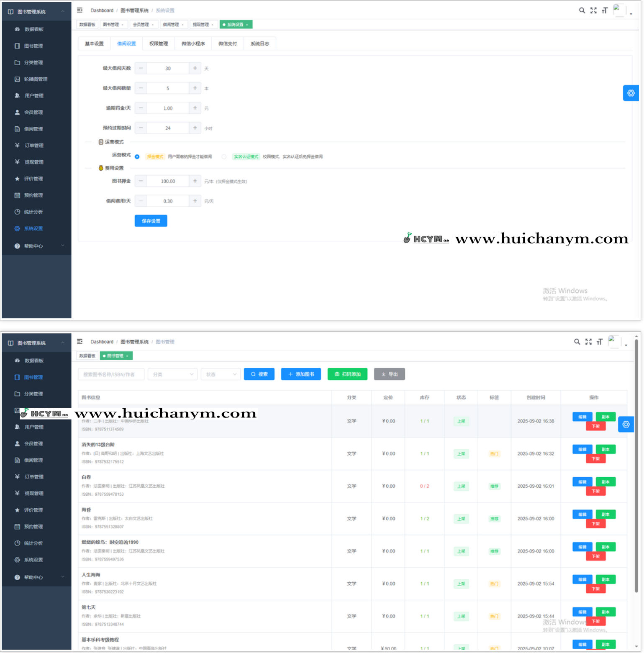Image resolution: width=644 pixels, height=653 pixels.
Task: Click the download icon on 导出
Action: tap(383, 374)
